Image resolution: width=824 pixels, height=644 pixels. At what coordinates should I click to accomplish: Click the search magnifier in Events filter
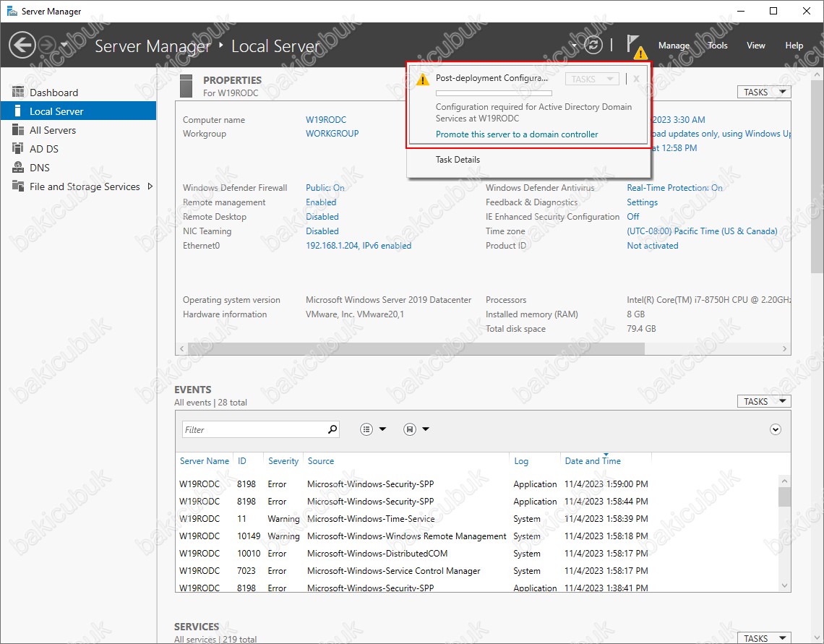332,429
